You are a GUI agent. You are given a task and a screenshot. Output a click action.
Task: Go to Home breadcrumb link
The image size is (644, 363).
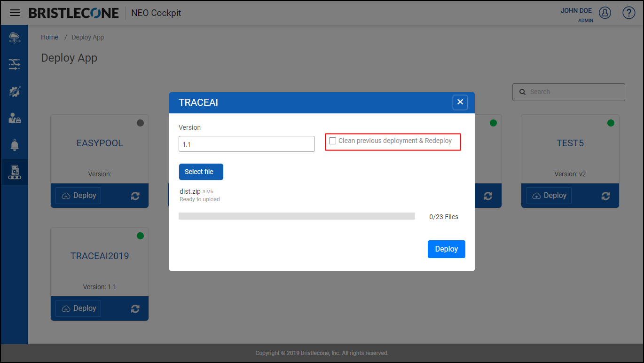pos(50,37)
